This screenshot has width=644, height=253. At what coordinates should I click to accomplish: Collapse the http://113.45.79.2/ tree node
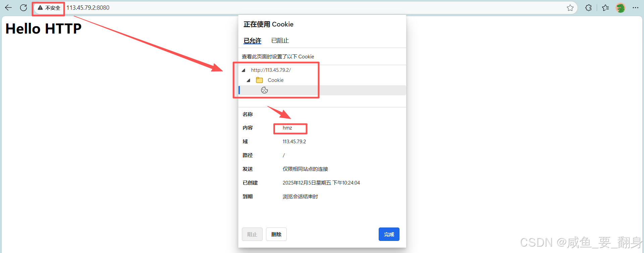[244, 70]
